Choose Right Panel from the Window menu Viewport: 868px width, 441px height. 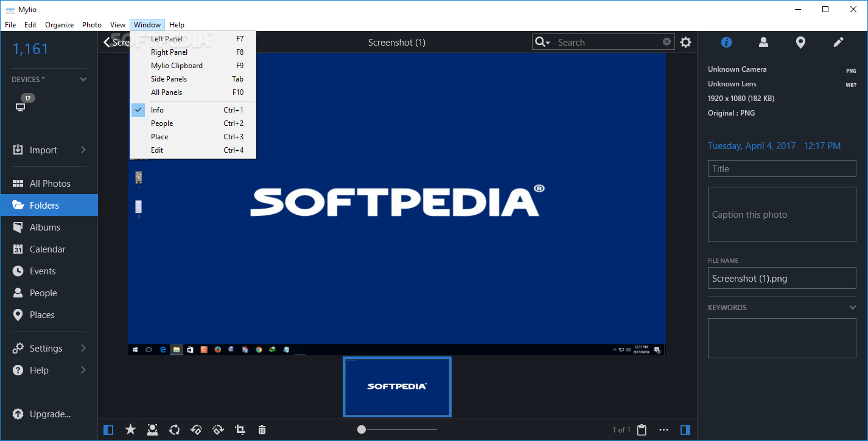click(193, 52)
